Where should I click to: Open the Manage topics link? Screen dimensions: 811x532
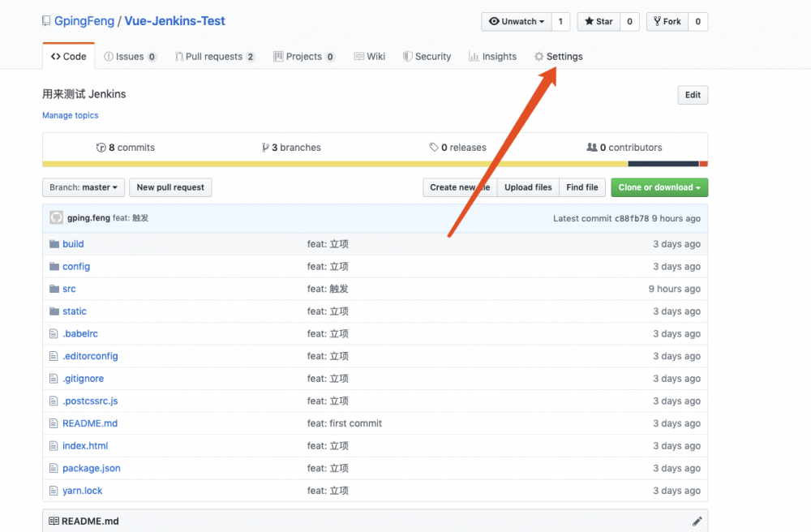tap(70, 115)
